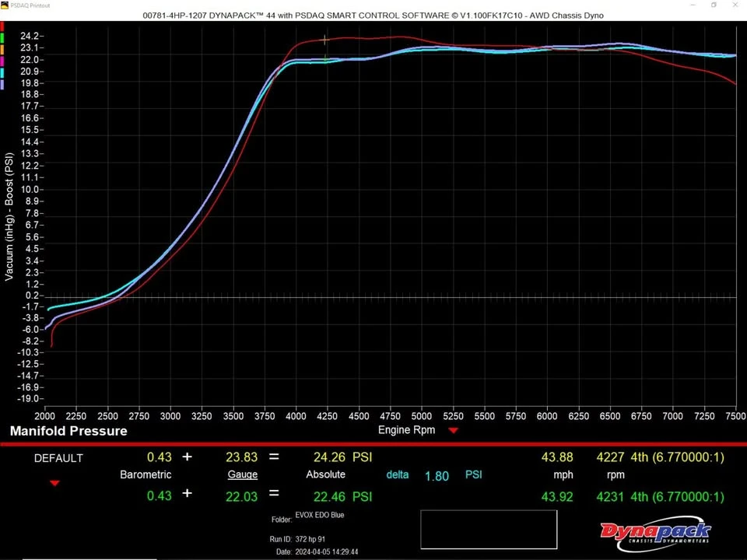Viewport: 747px width, 560px height.
Task: Select the magenta run color swatch
Action: click(x=2, y=61)
